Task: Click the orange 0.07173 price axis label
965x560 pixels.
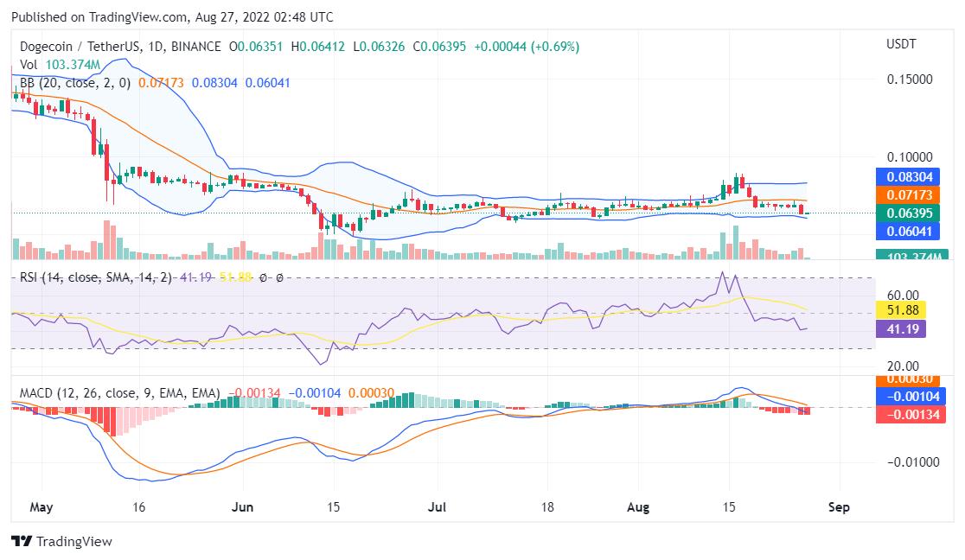Action: (x=908, y=195)
